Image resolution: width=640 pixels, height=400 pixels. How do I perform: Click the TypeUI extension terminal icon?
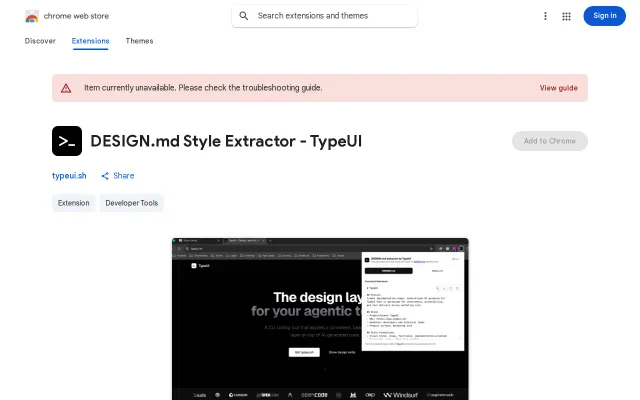pyautogui.click(x=67, y=141)
